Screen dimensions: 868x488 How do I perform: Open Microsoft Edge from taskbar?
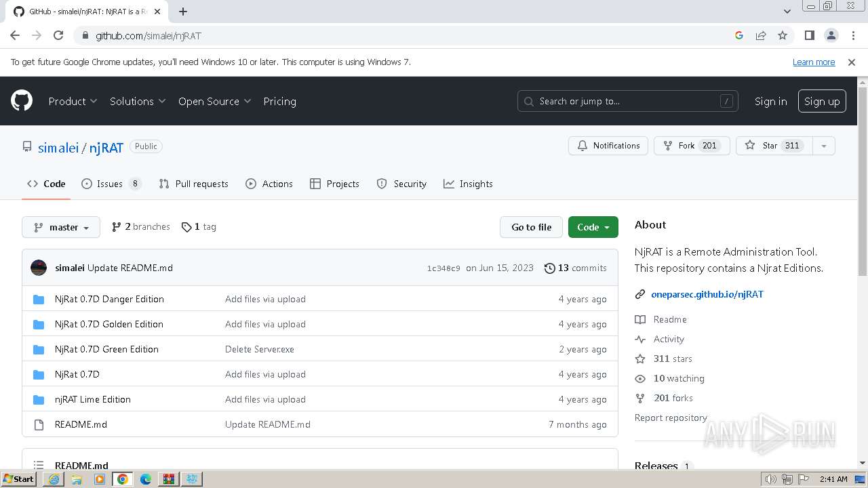pyautogui.click(x=145, y=479)
